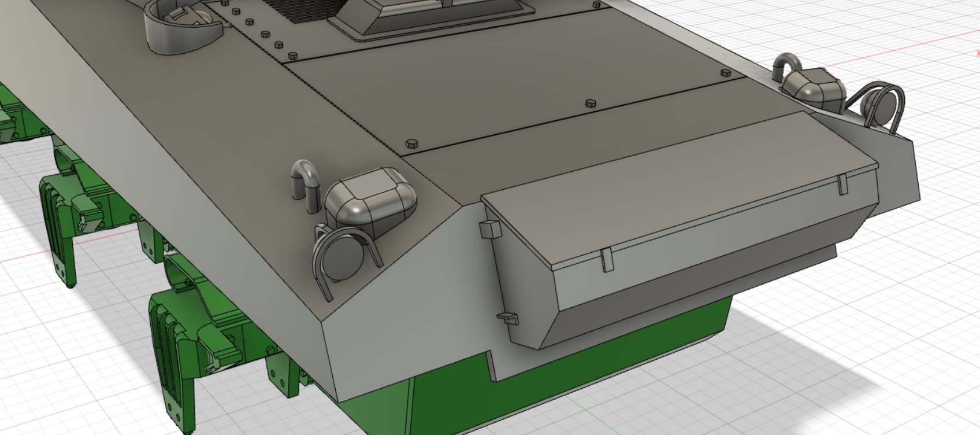Select small square block on box left side
980x435 pixels.
coord(488,230)
